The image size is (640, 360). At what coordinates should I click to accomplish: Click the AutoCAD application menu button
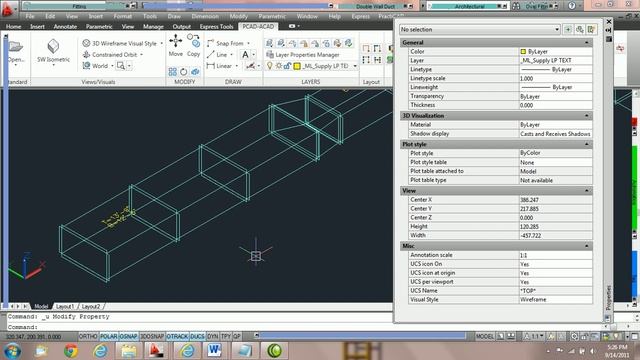click(x=8, y=9)
